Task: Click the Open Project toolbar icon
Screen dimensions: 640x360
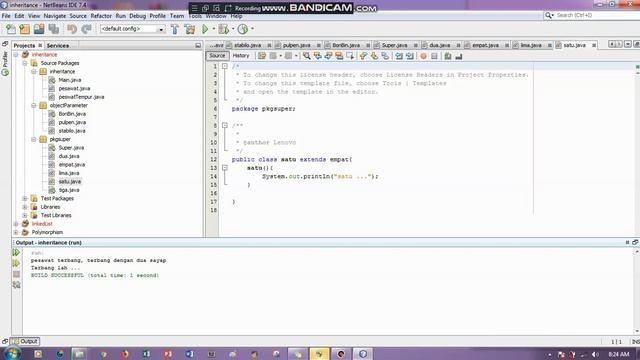Action: click(x=39, y=29)
